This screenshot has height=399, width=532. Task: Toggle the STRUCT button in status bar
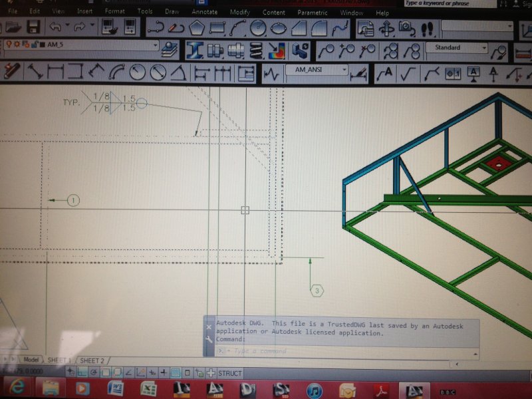[x=229, y=374]
